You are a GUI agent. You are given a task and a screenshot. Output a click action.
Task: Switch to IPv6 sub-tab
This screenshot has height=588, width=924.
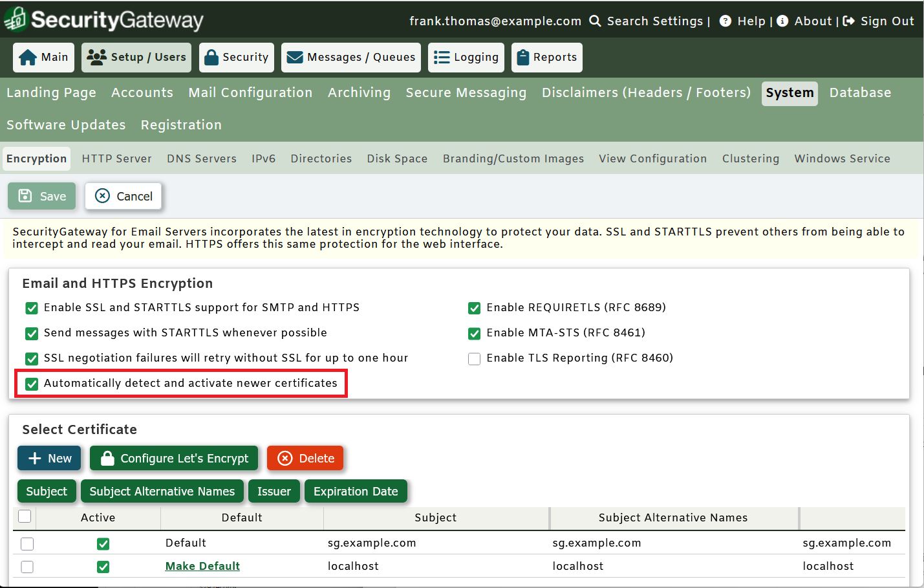[x=263, y=159]
